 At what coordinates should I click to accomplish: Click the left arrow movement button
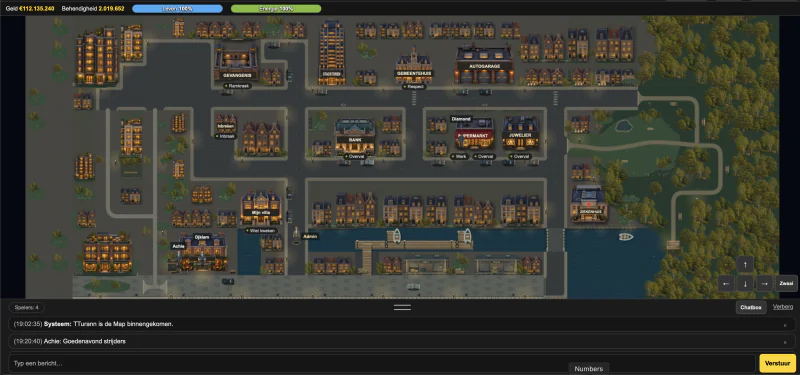[727, 283]
